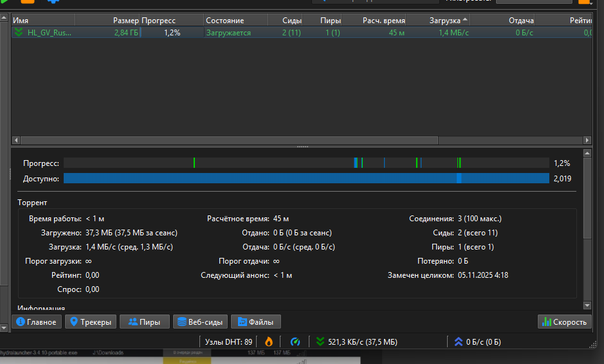Open the Файлы tab
The width and height of the screenshot is (604, 364).
255,322
